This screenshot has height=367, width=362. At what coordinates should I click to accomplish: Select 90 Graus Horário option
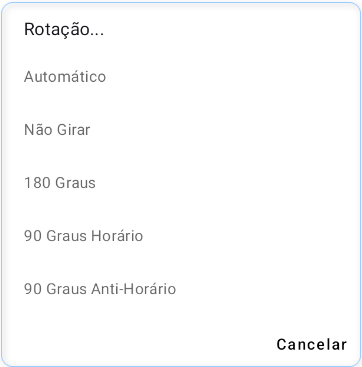pyautogui.click(x=181, y=236)
